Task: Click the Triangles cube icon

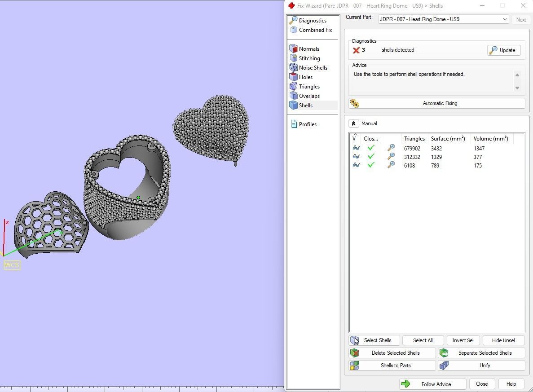Action: [293, 87]
